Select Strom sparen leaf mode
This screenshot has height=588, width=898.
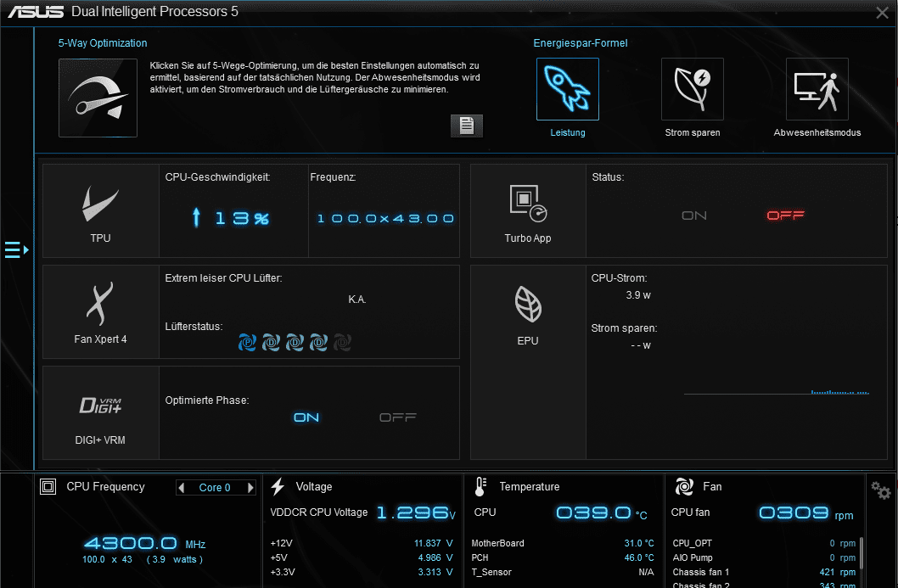click(x=693, y=89)
